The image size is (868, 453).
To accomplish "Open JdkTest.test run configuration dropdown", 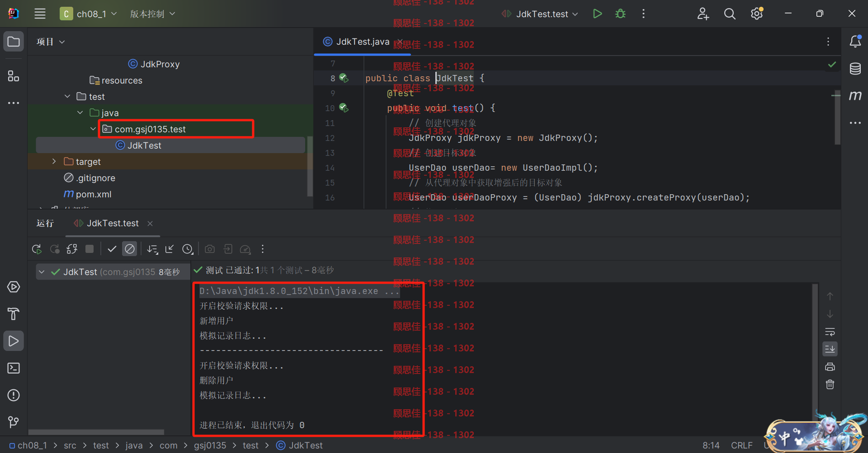I will click(x=540, y=14).
